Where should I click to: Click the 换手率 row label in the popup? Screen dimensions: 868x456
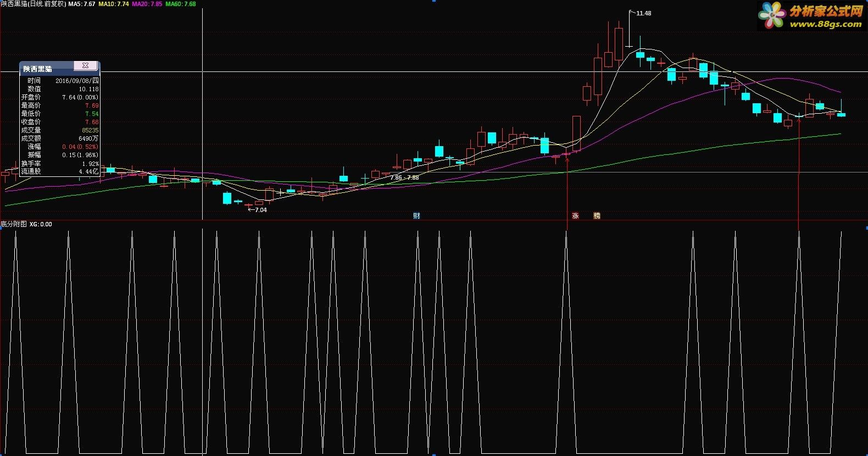31,164
